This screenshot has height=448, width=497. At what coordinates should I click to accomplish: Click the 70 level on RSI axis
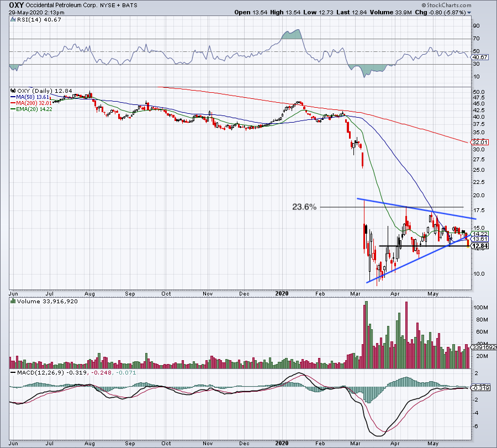[x=477, y=39]
